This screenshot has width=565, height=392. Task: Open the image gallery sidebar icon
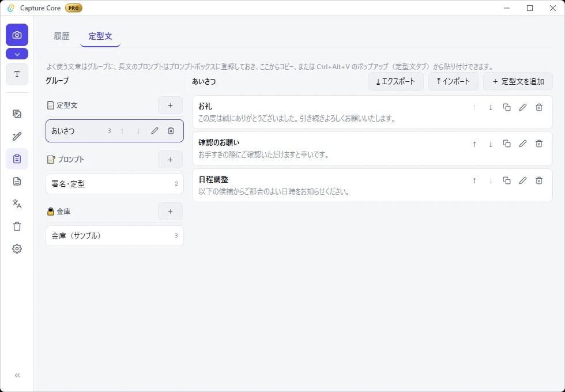point(17,114)
